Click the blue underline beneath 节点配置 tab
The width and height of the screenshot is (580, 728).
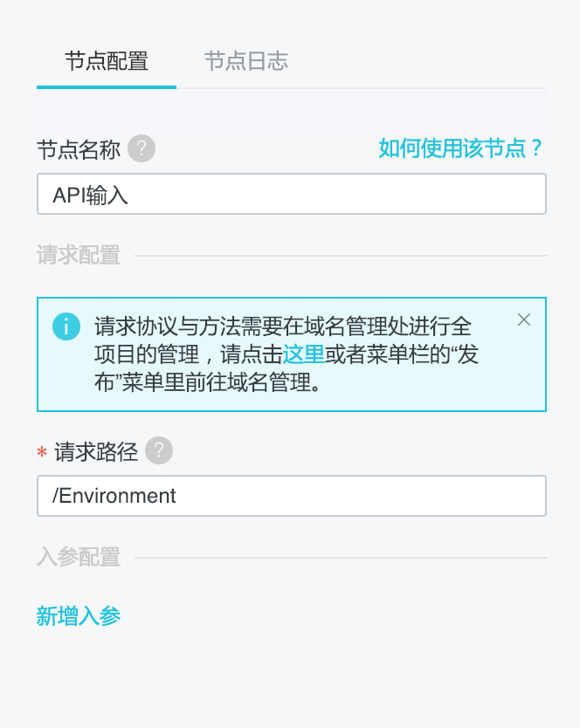tap(107, 86)
